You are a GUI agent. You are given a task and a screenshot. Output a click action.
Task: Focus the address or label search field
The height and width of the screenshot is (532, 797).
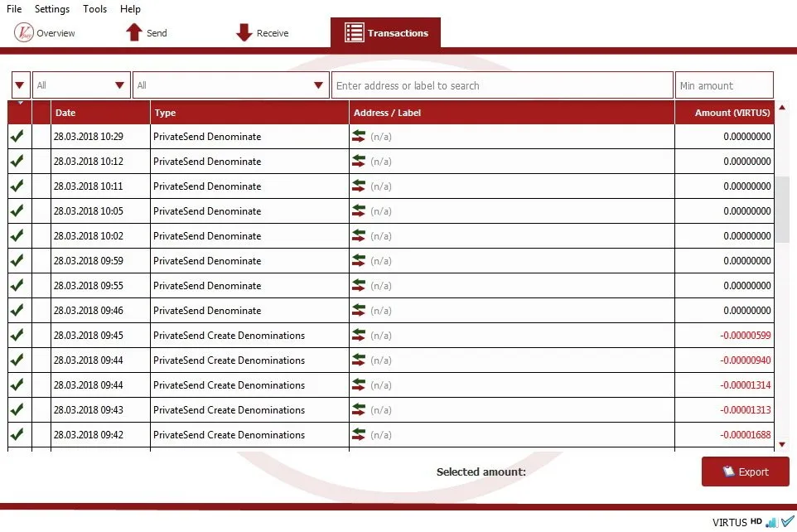502,85
